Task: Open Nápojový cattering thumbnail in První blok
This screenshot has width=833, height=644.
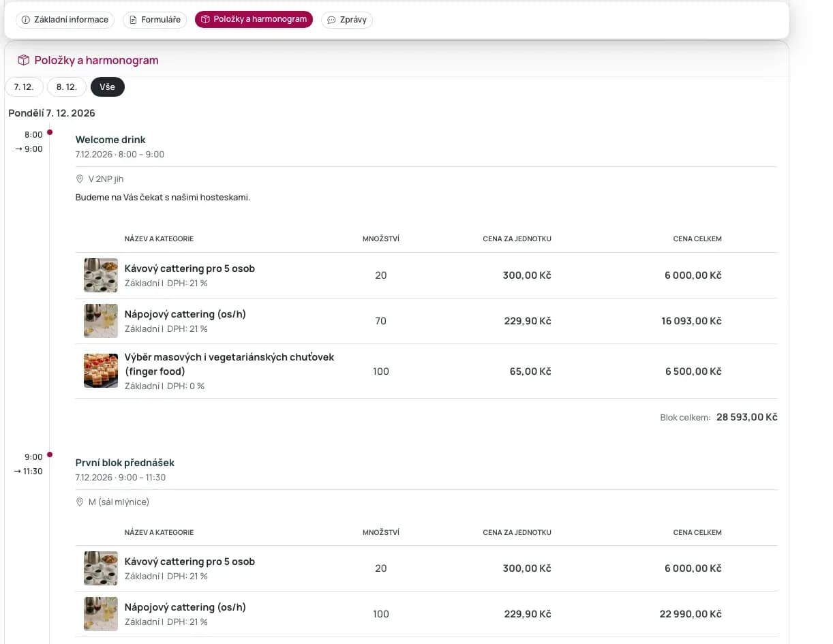Action: tap(101, 614)
